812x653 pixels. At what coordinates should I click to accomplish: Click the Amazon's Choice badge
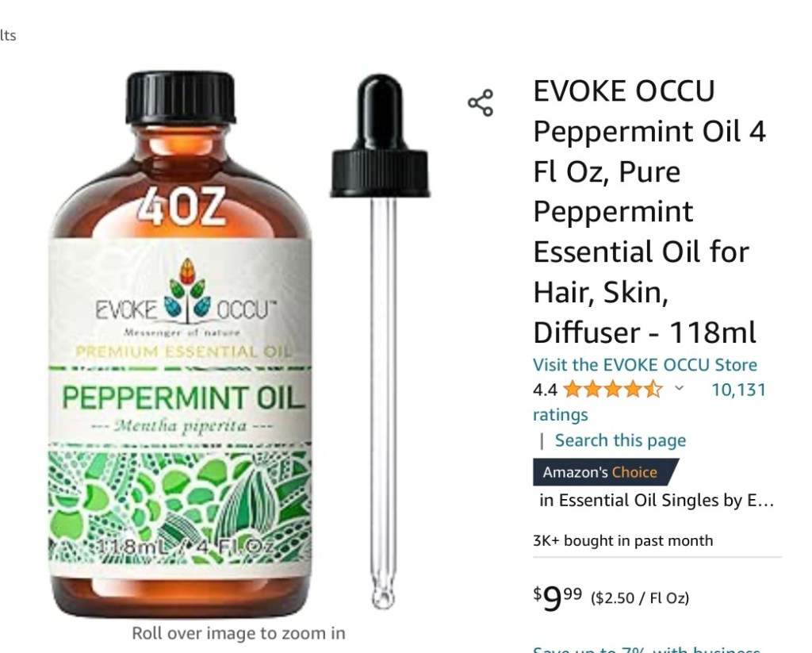click(605, 472)
